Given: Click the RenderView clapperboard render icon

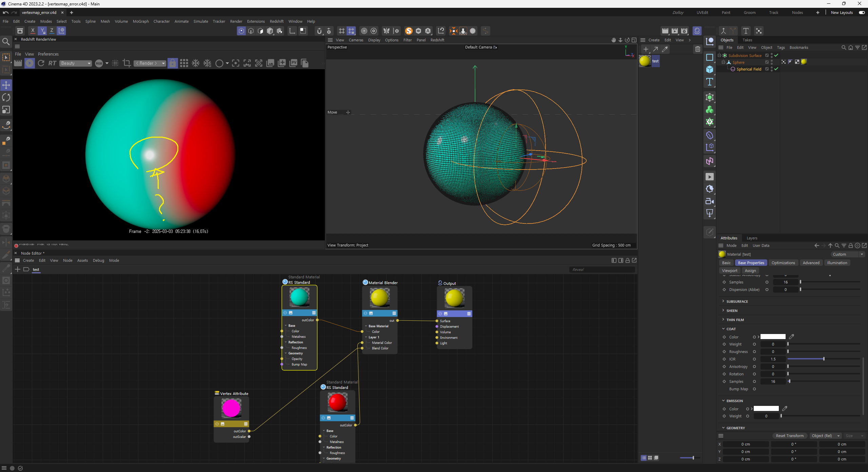Looking at the screenshot, I should 18,63.
